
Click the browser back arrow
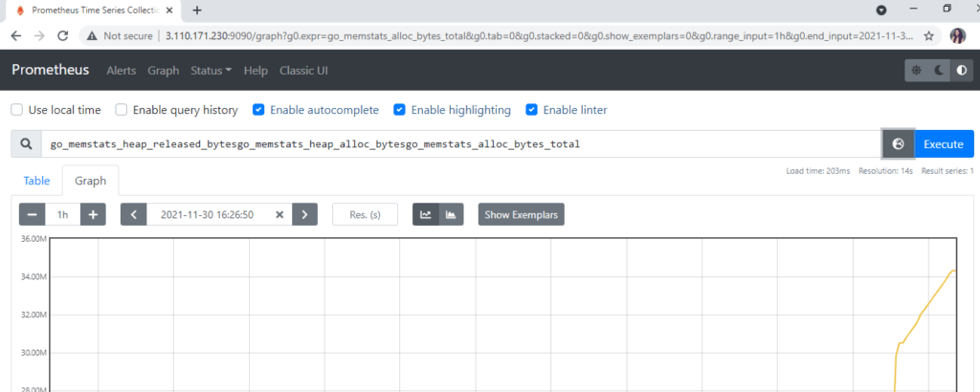(16, 35)
